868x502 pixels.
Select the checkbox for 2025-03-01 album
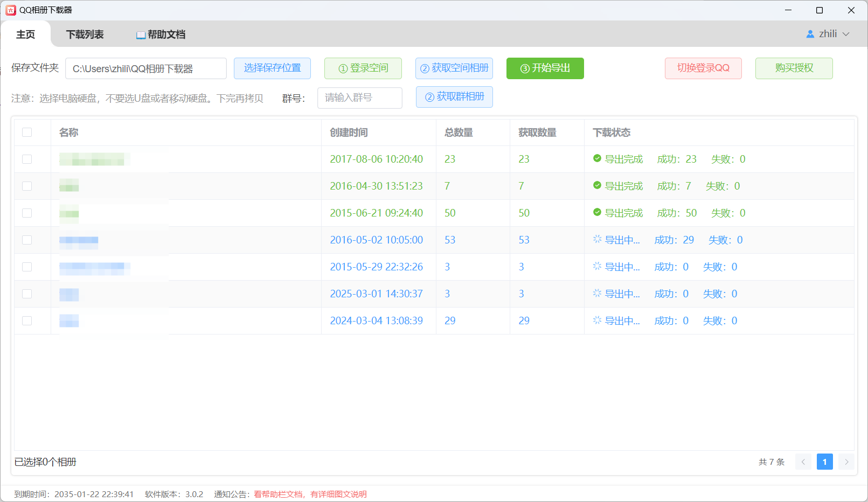(x=27, y=294)
